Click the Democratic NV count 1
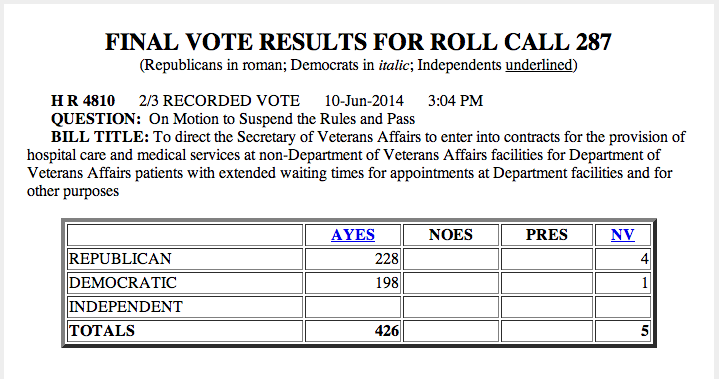The width and height of the screenshot is (719, 379). click(645, 283)
